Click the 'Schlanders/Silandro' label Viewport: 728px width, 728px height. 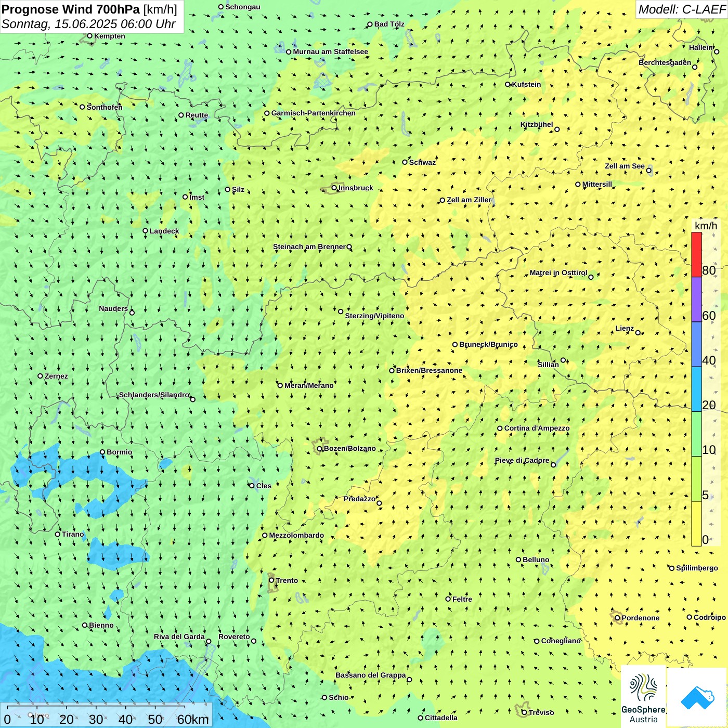(x=154, y=395)
